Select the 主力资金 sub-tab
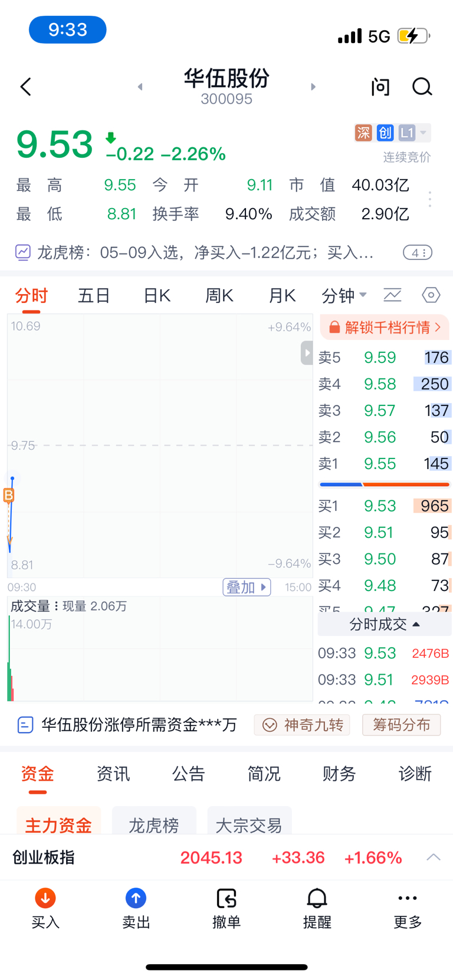The width and height of the screenshot is (453, 980). pyautogui.click(x=58, y=821)
